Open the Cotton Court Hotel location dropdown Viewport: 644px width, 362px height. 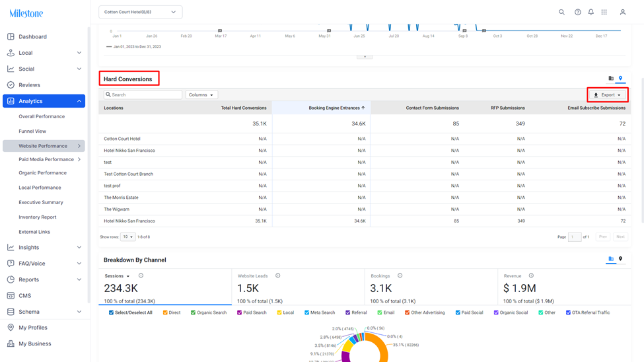pos(141,12)
